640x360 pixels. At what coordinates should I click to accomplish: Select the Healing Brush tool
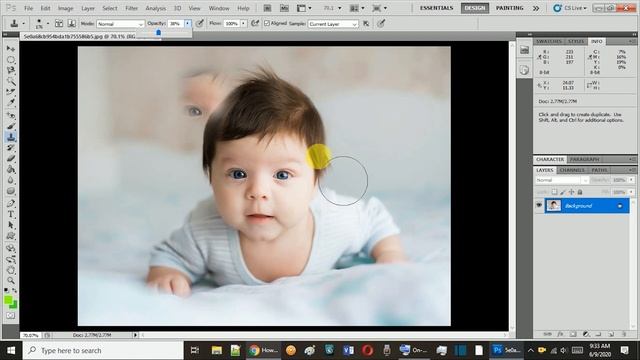coord(11,116)
